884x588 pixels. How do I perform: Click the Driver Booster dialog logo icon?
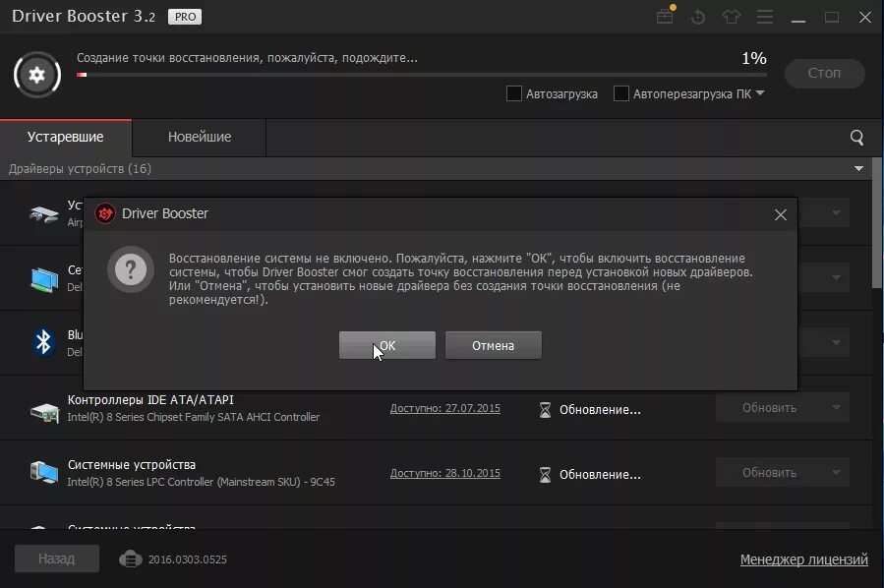click(105, 213)
